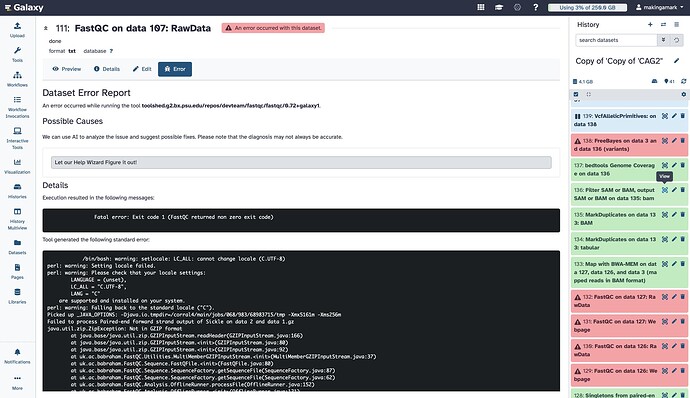This screenshot has height=398, width=690.
Task: Switch to the Details tab
Action: point(107,69)
